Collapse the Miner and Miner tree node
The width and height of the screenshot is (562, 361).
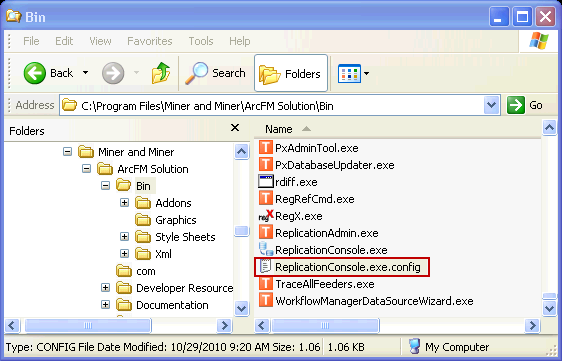point(67,152)
